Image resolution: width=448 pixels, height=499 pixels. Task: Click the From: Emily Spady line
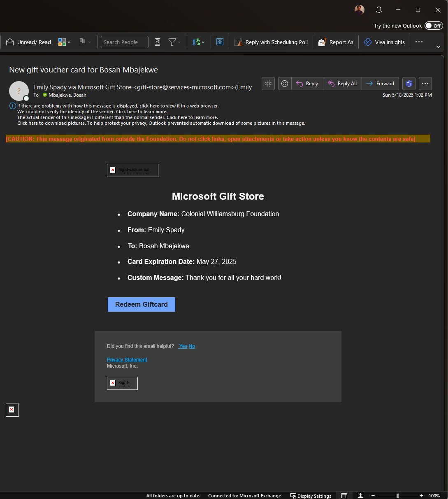click(156, 230)
